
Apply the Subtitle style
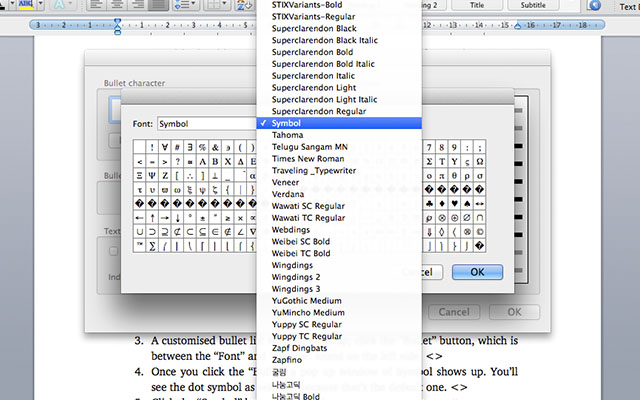pos(533,5)
